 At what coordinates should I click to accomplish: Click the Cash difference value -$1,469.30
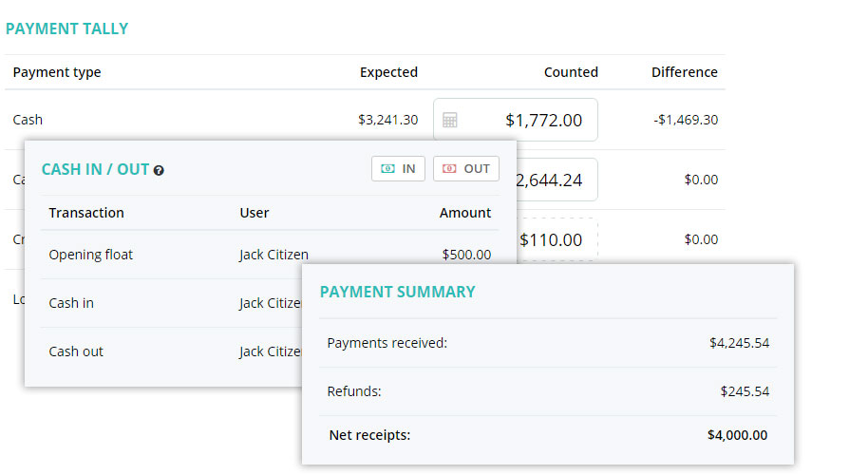pos(686,120)
